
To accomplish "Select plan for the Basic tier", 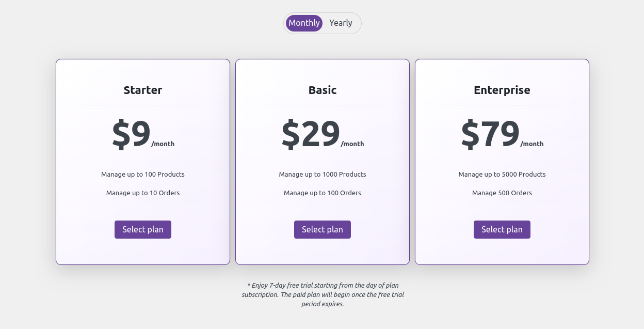I will click(x=323, y=229).
